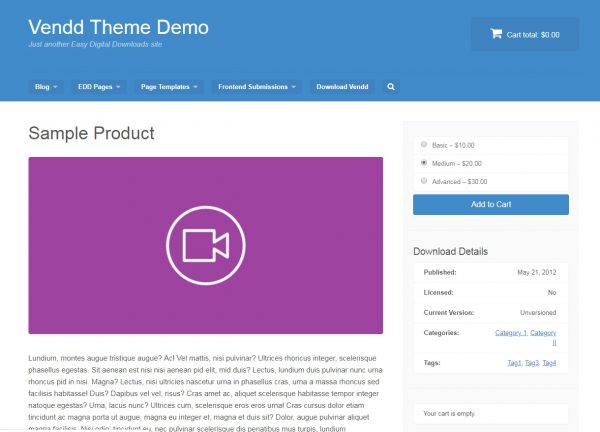Image resolution: width=600 pixels, height=432 pixels.
Task: Click the Published: label
Action: pyautogui.click(x=440, y=272)
